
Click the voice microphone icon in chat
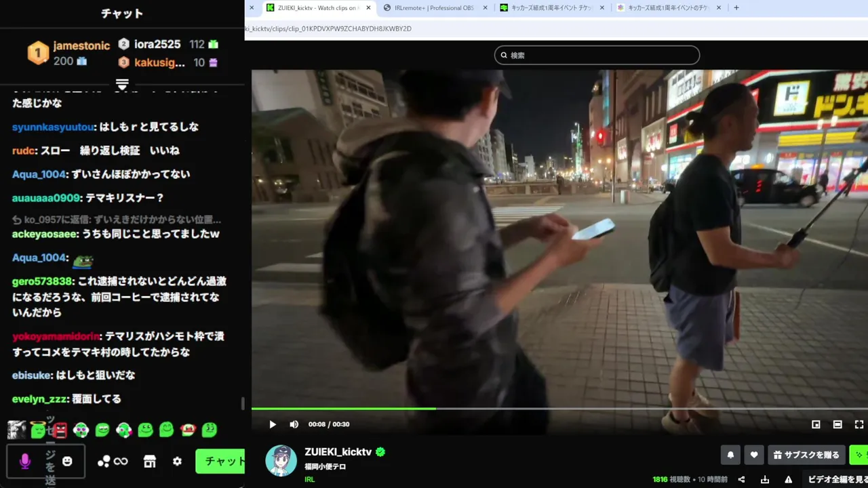coord(25,462)
